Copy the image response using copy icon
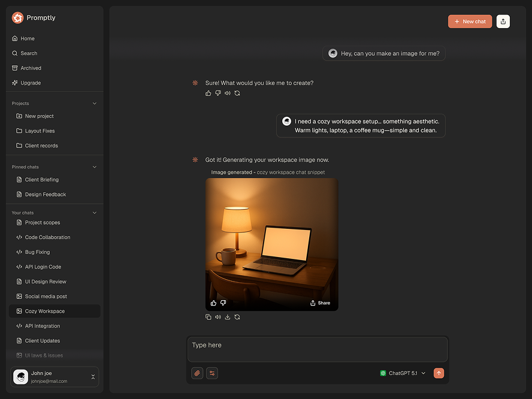The height and width of the screenshot is (399, 532). pyautogui.click(x=208, y=317)
